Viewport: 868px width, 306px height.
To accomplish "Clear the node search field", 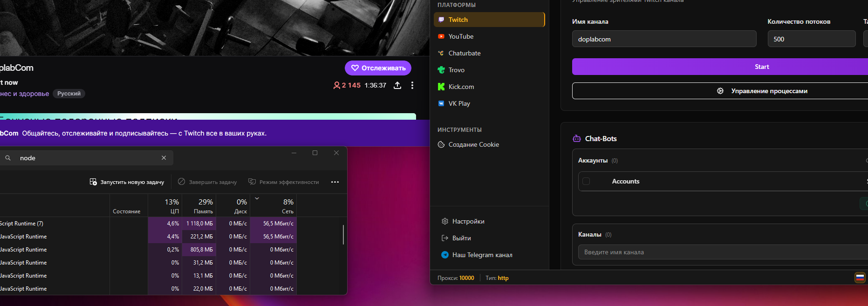I will pyautogui.click(x=164, y=158).
